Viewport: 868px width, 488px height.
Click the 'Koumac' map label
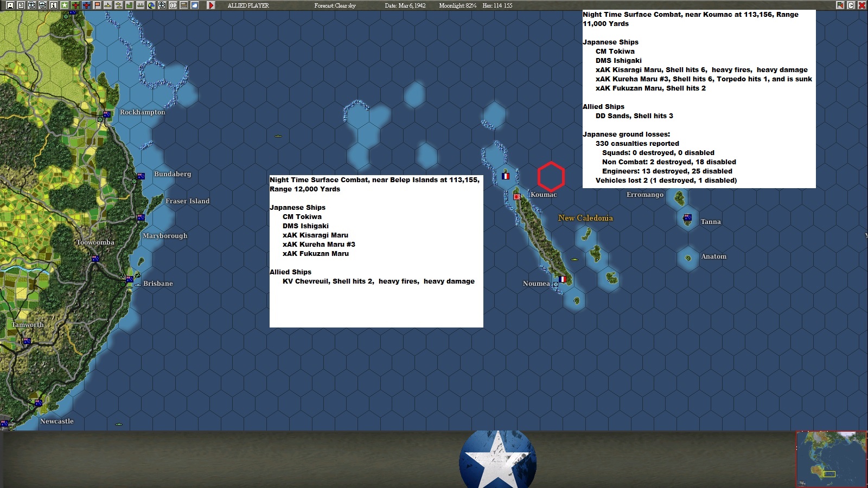544,195
